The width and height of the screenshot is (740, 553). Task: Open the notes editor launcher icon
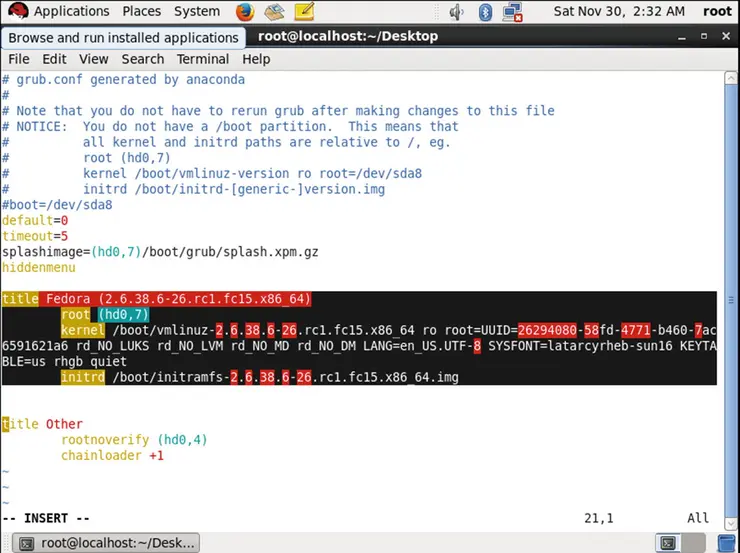[303, 12]
